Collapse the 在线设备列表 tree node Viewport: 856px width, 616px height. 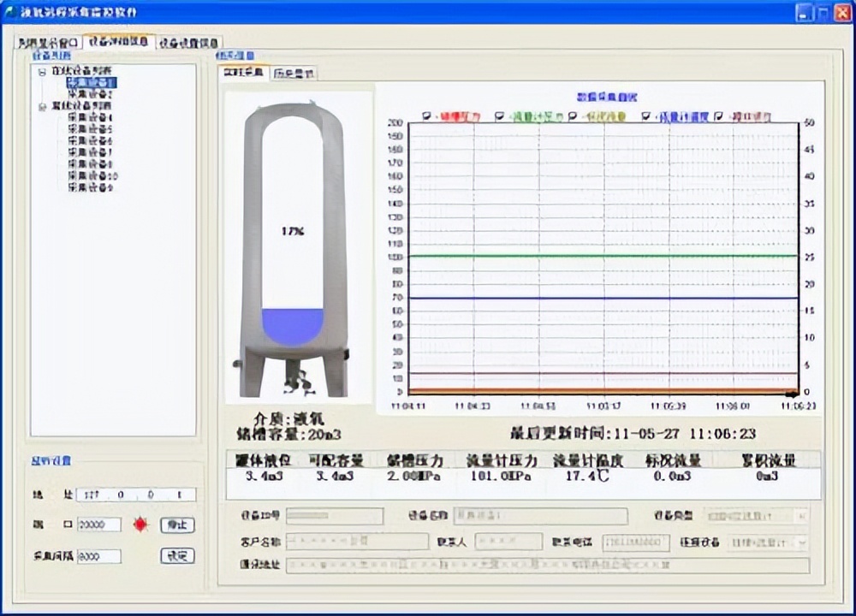pos(42,73)
